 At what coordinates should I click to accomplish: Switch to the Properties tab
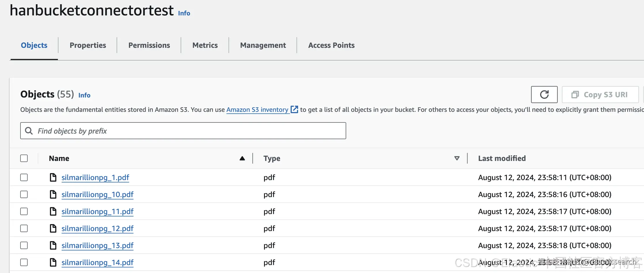point(88,45)
